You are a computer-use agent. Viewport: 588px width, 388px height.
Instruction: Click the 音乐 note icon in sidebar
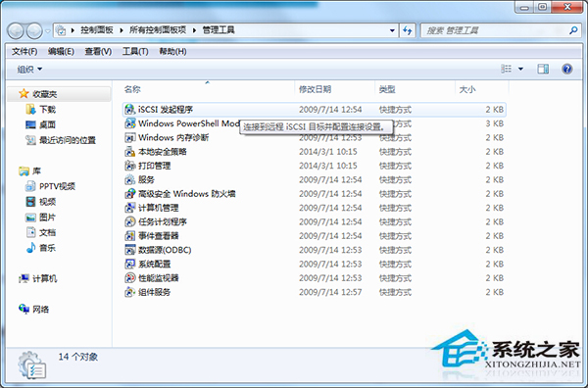tap(30, 248)
